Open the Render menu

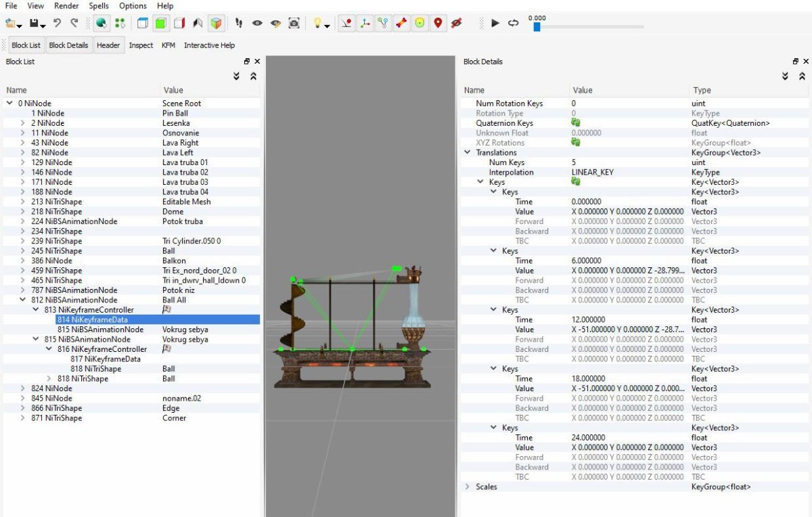66,6
